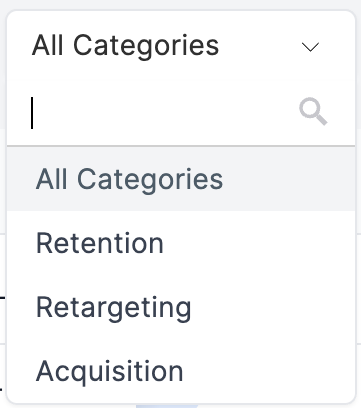Image resolution: width=361 pixels, height=408 pixels.
Task: Focus the category search text field
Action: point(162,113)
